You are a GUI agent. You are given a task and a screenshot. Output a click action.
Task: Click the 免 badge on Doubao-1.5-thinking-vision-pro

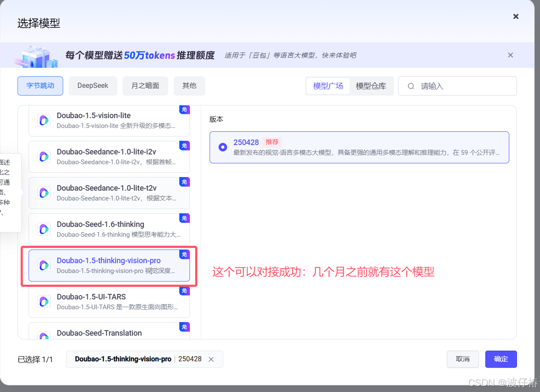click(184, 254)
